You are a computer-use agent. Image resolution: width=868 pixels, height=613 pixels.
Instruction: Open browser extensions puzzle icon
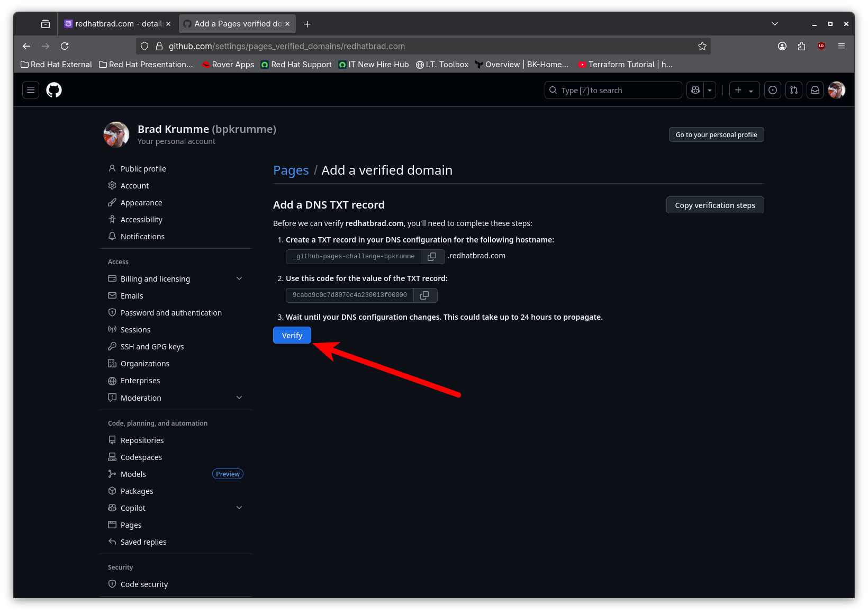click(x=801, y=46)
